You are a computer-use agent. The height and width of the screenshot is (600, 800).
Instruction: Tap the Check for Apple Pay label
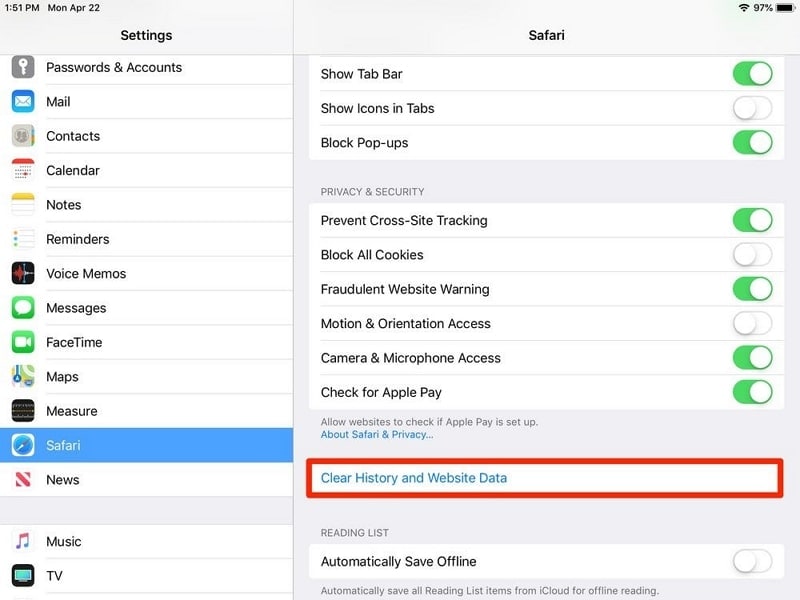click(x=381, y=392)
